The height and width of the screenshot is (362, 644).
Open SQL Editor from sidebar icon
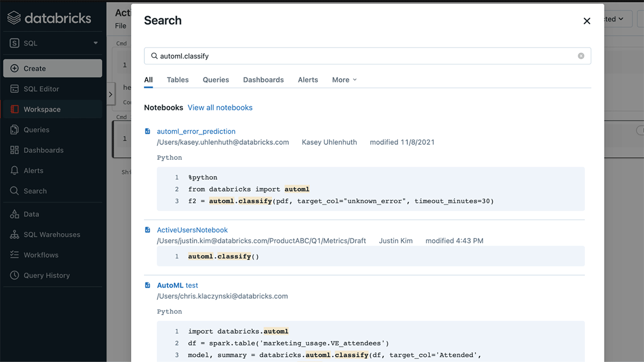[x=14, y=89]
